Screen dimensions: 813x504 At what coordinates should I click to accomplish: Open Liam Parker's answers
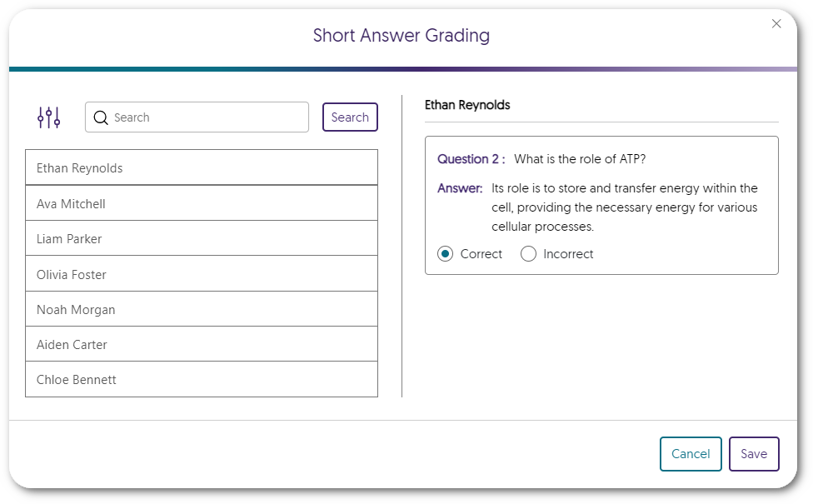point(202,239)
